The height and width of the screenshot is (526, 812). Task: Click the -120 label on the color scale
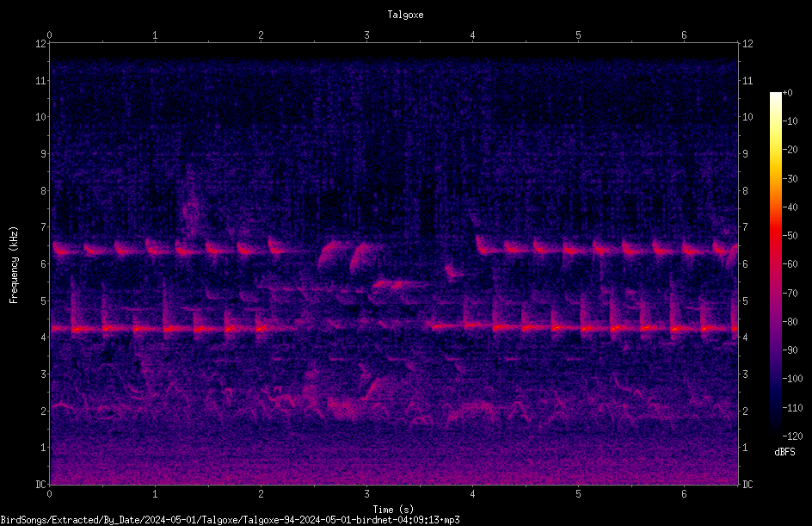[792, 436]
